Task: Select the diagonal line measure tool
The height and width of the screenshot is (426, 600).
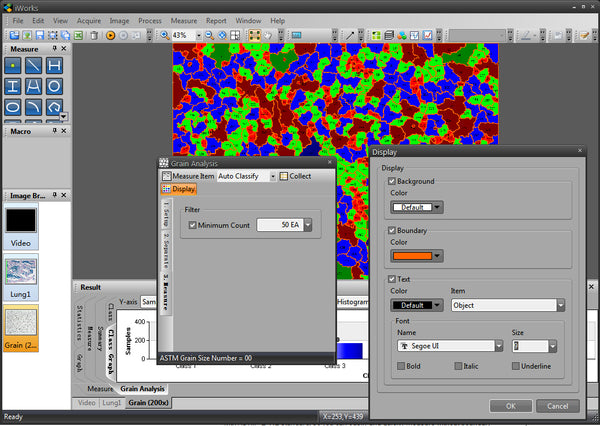Action: [x=33, y=65]
